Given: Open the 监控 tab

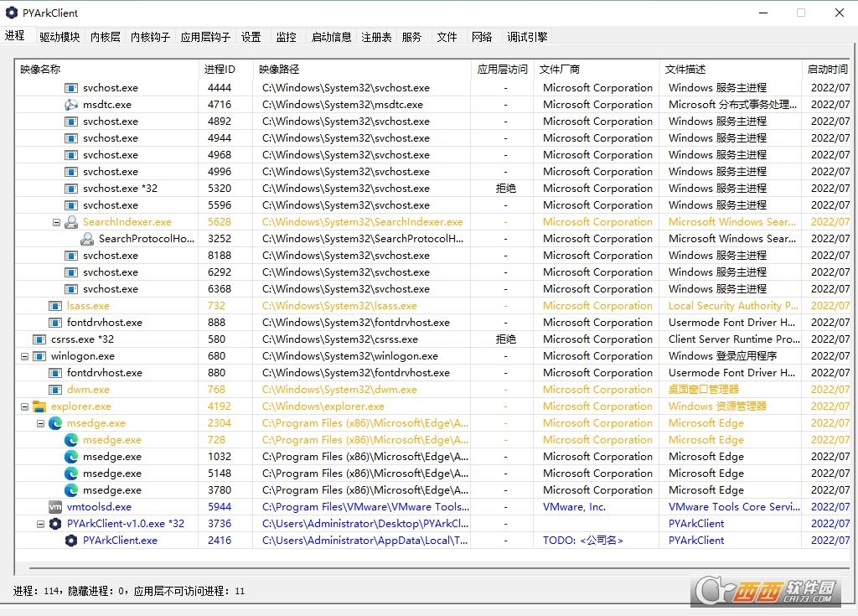Looking at the screenshot, I should (287, 37).
